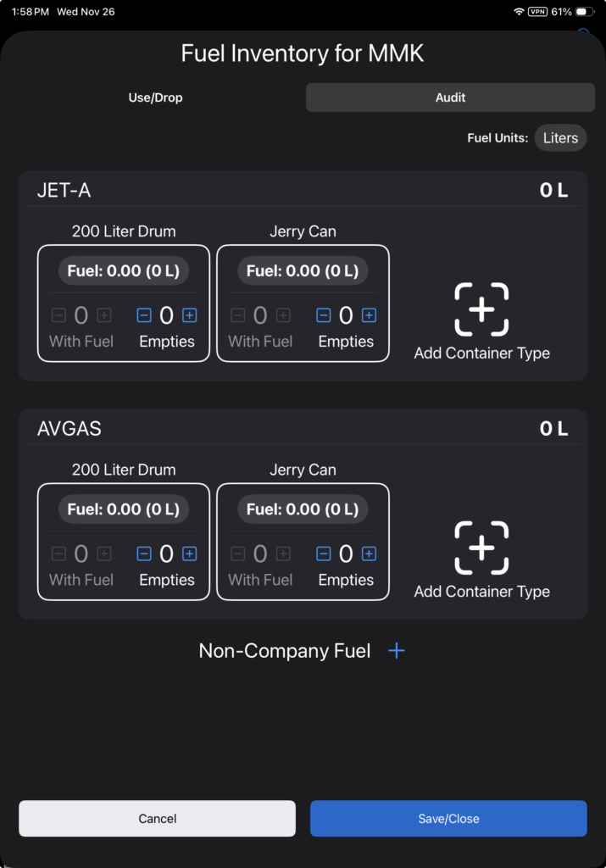
Task: Add Container Type icon under AVGAS
Action: [481, 548]
